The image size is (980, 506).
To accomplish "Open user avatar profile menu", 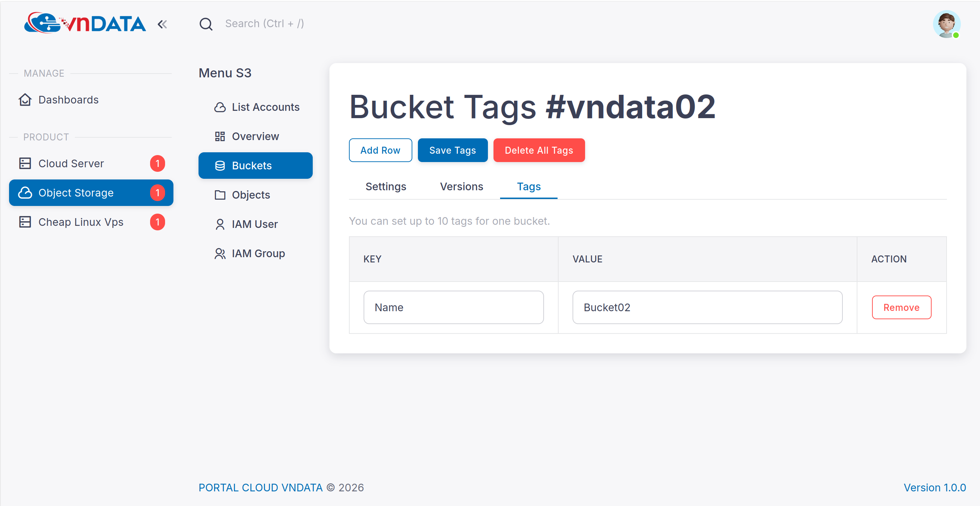I will [946, 24].
